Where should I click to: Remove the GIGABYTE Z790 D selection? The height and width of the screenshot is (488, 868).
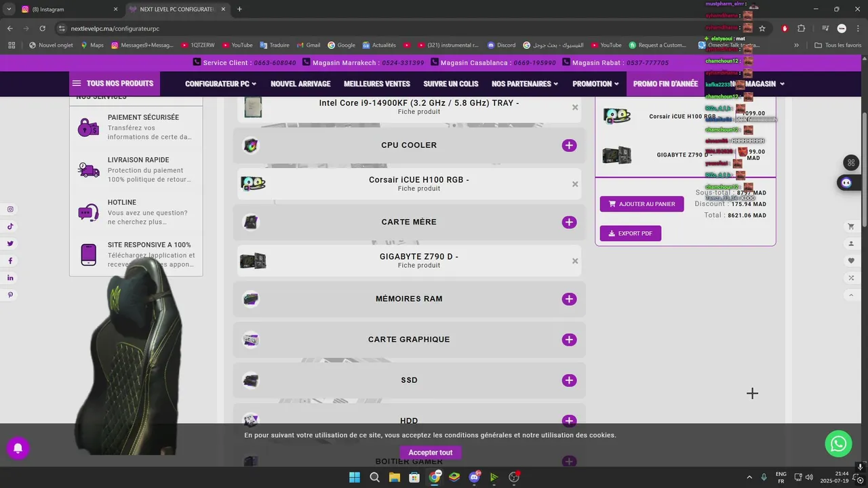pos(575,261)
